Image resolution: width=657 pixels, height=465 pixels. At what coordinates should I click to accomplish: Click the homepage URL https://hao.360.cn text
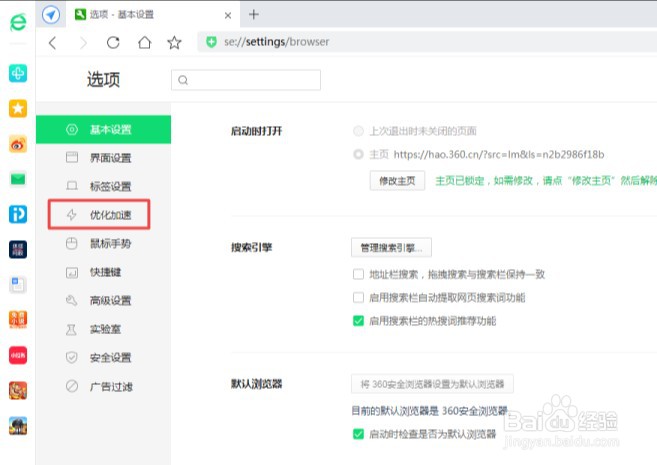[x=499, y=155]
